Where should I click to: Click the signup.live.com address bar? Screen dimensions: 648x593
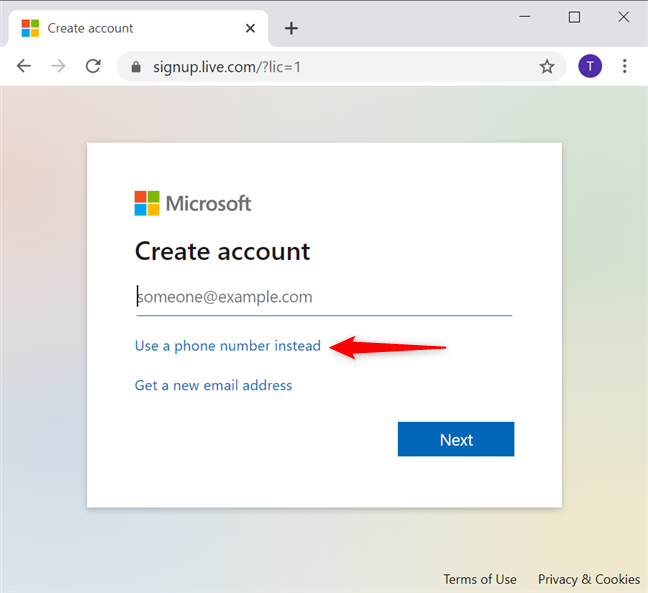[x=330, y=67]
